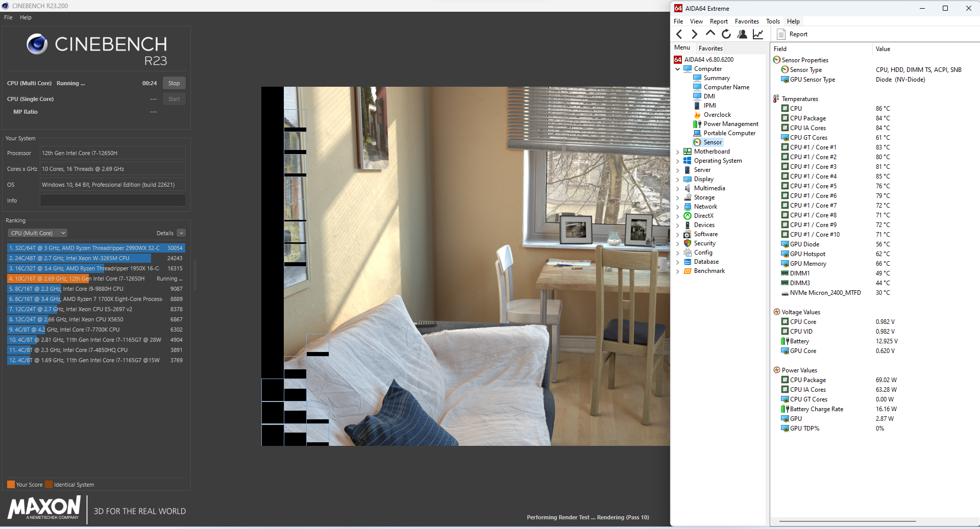Viewport: 980px width, 529px height.
Task: Select the Config category
Action: (x=703, y=253)
